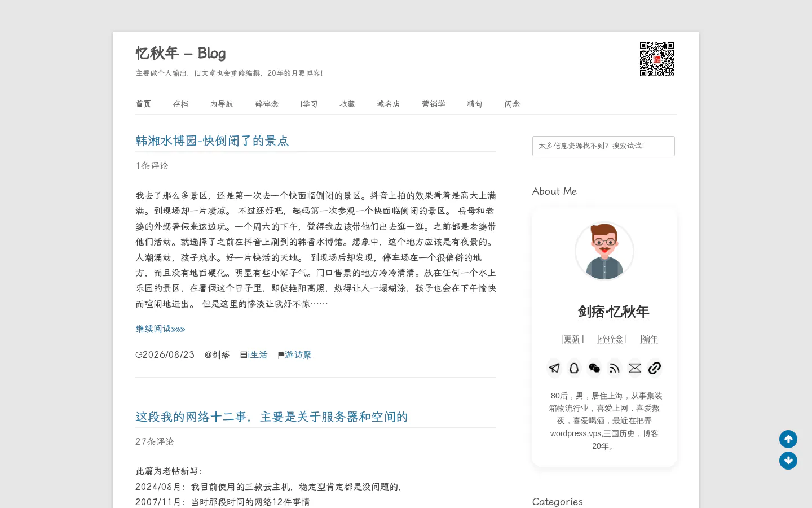
Task: Click the site title 忆秋年 – Blog
Action: 180,53
